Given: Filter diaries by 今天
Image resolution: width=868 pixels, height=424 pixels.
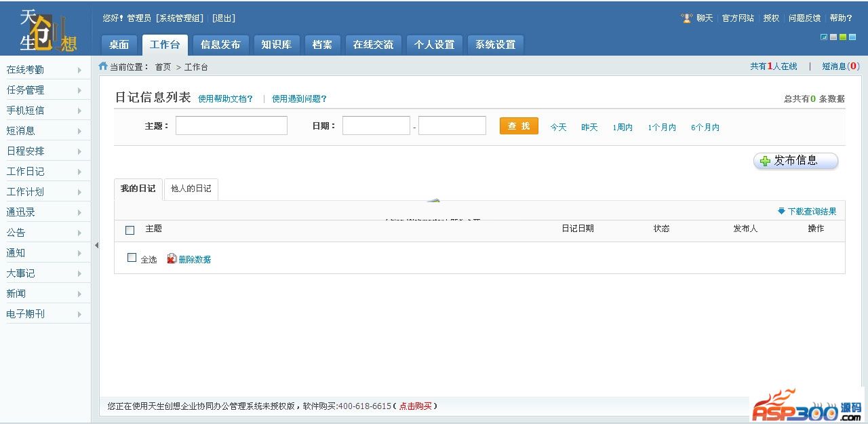Looking at the screenshot, I should point(558,128).
